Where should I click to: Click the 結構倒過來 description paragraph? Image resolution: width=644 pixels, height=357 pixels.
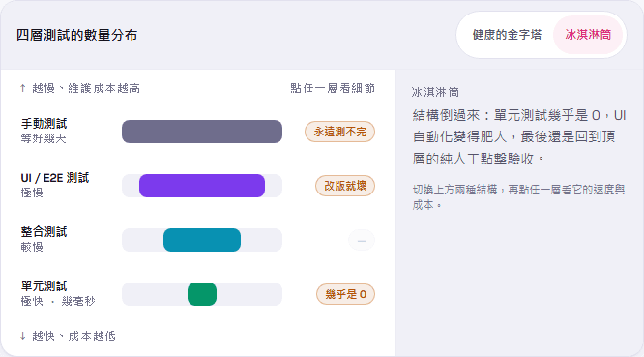[519, 136]
